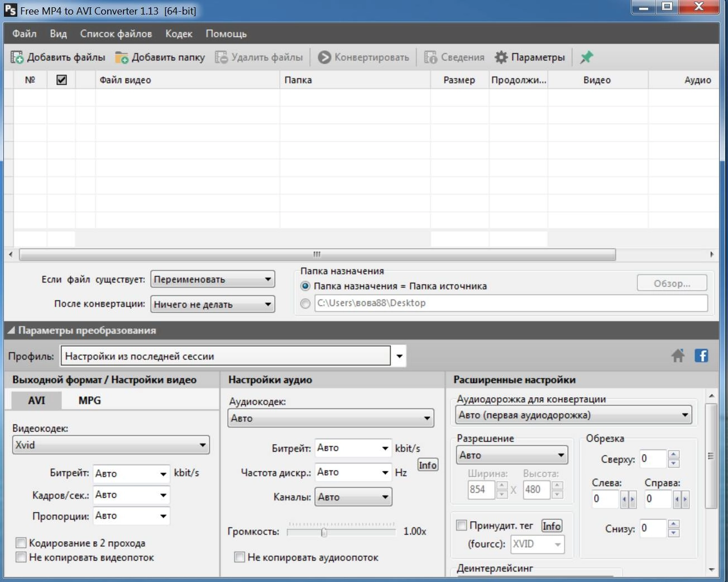728x582 pixels.
Task: Click the Слева crop value field
Action: point(605,499)
